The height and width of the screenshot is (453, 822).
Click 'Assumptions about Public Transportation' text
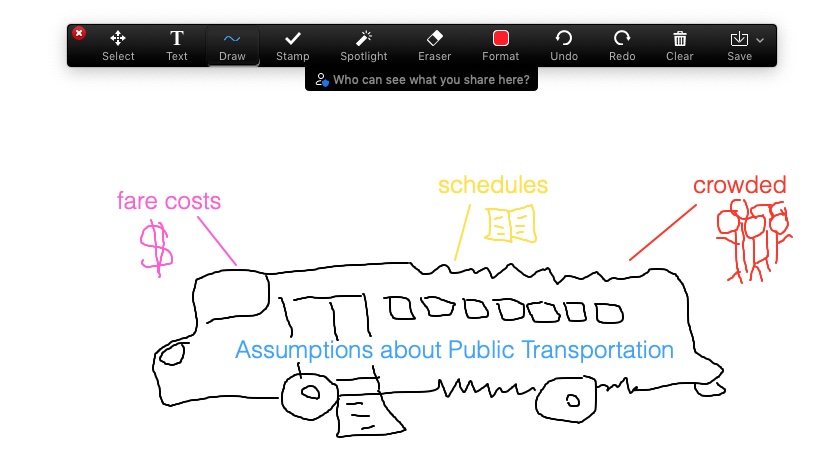pyautogui.click(x=454, y=350)
